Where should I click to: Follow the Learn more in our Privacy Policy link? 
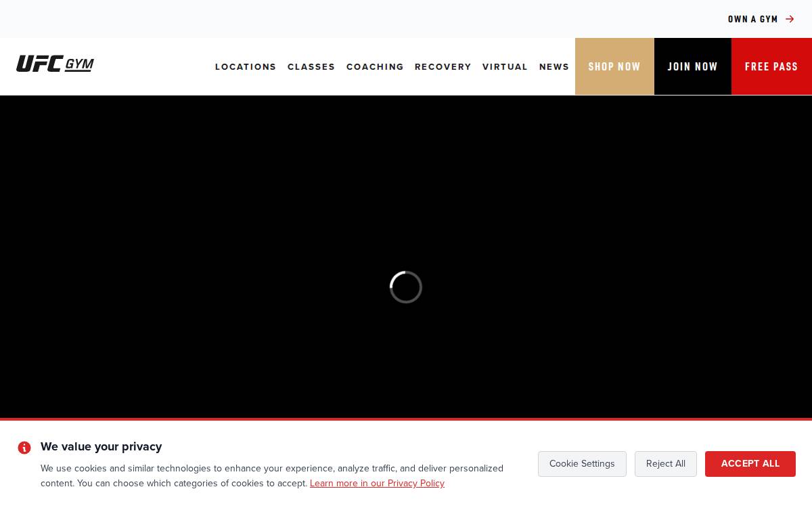click(x=377, y=484)
